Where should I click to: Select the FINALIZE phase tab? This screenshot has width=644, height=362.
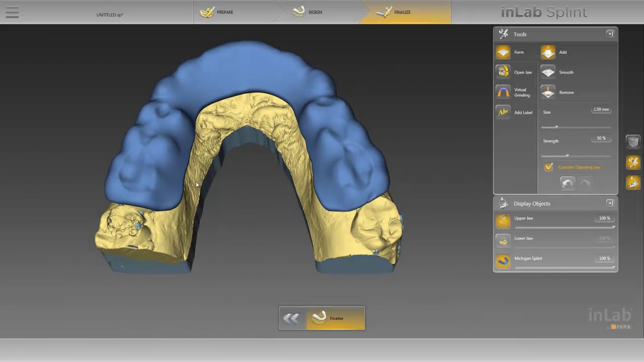click(406, 12)
